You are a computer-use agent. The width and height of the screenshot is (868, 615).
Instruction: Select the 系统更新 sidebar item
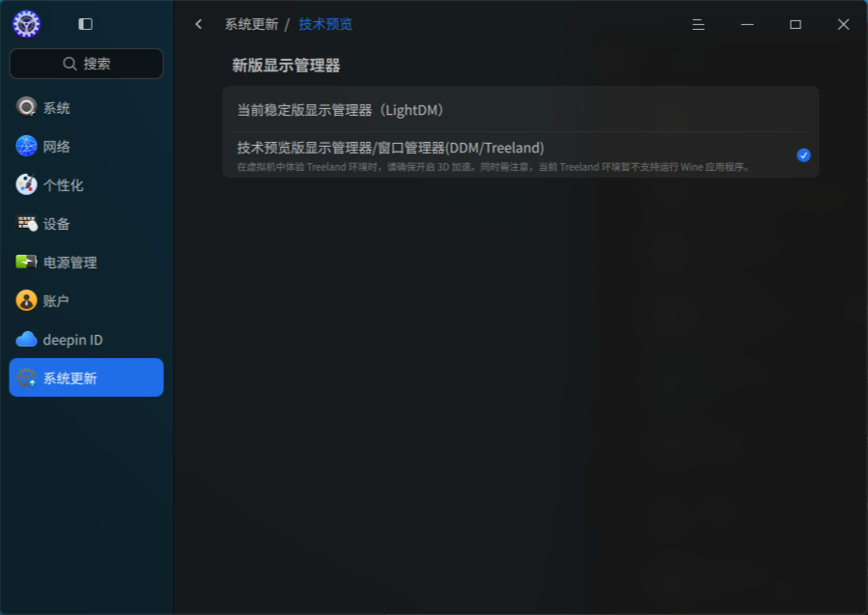point(86,377)
